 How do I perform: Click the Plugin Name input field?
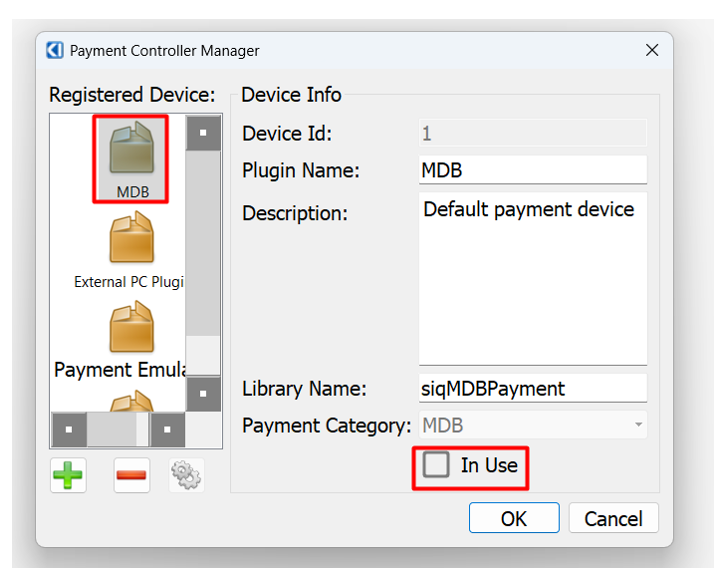(532, 170)
